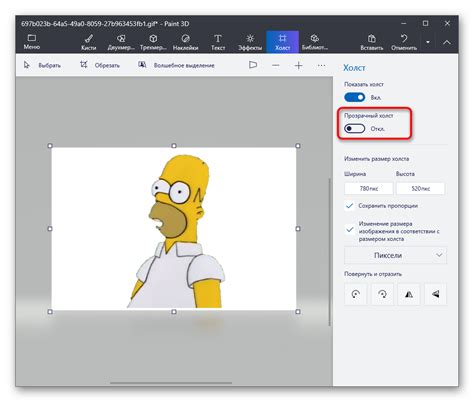
Task: Click the left-middle canvas resize handle
Action: pyautogui.click(x=50, y=229)
